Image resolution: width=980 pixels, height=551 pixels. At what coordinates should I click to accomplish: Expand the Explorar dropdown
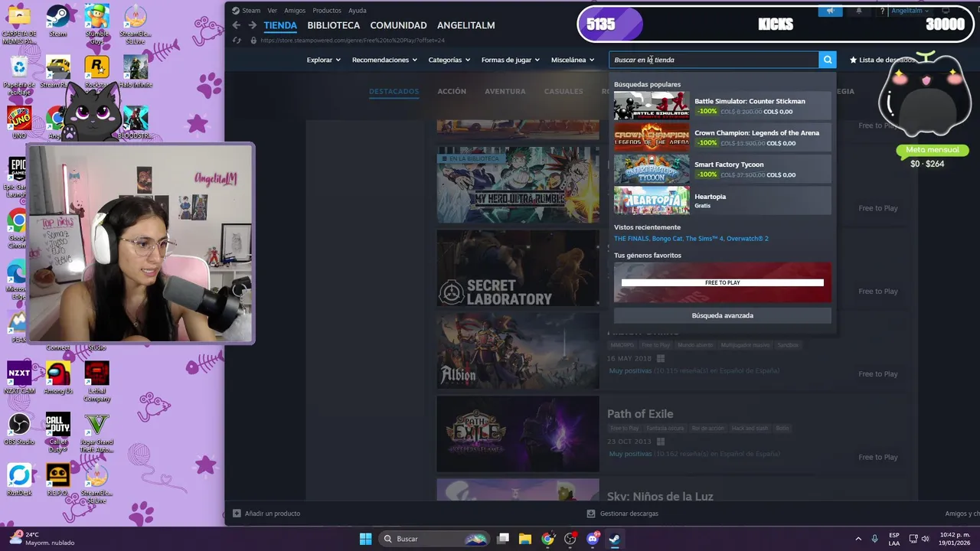(x=323, y=60)
